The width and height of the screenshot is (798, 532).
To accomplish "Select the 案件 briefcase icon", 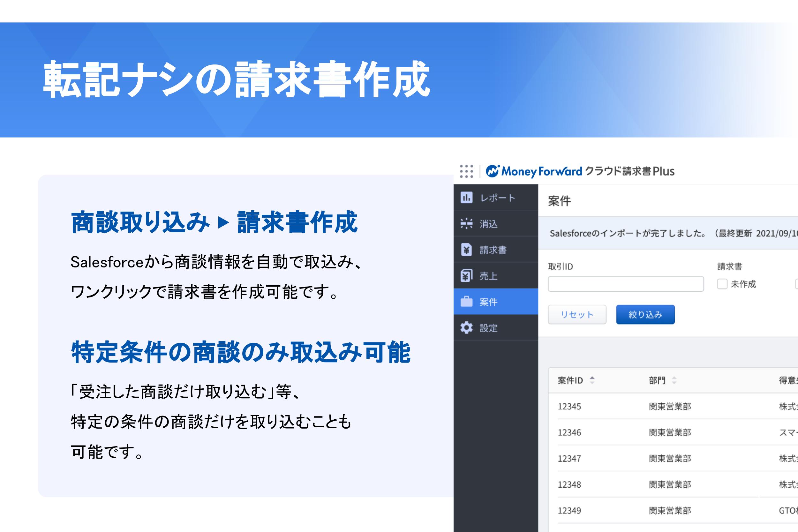I will (466, 302).
